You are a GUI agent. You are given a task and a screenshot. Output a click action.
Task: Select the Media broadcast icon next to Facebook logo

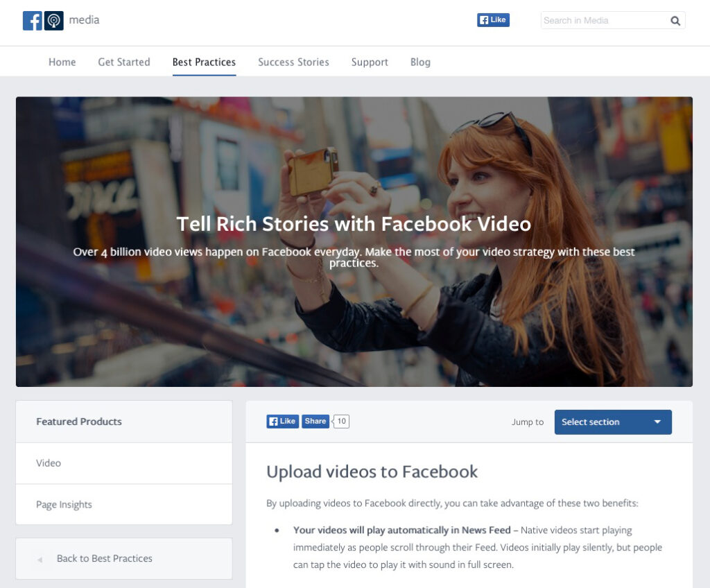(53, 20)
